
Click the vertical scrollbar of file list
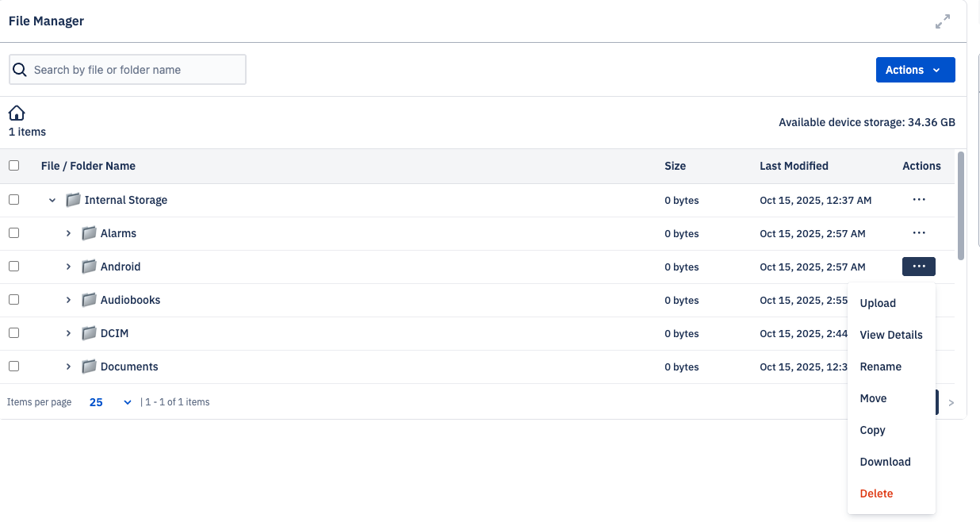[961, 206]
